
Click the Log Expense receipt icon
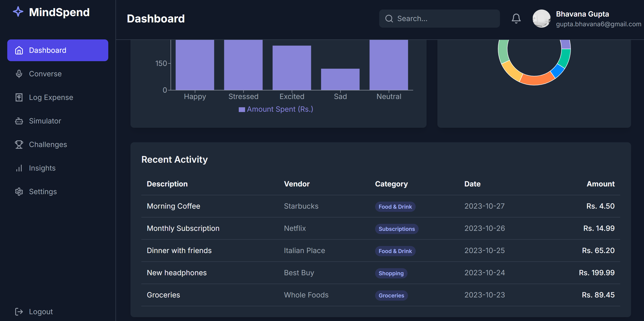click(x=19, y=97)
